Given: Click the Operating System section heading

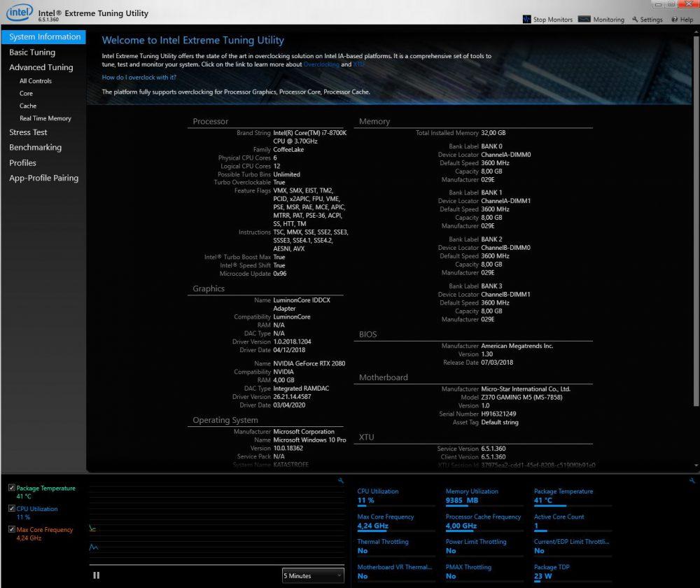Looking at the screenshot, I should coord(225,420).
